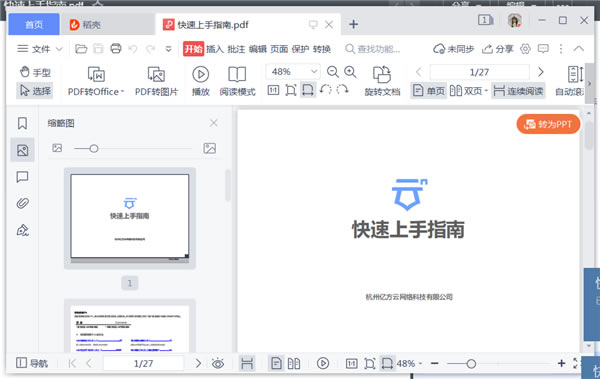Toggle 连续阅读 continuous reading mode

[x=518, y=91]
